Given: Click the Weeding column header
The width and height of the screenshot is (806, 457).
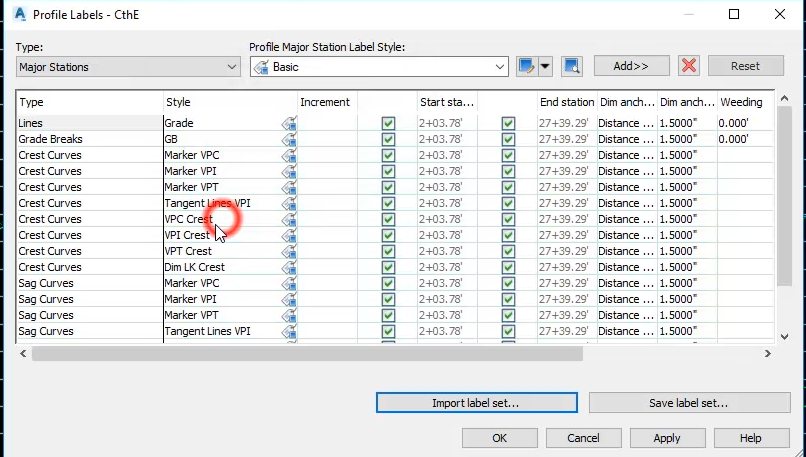Looking at the screenshot, I should click(741, 102).
